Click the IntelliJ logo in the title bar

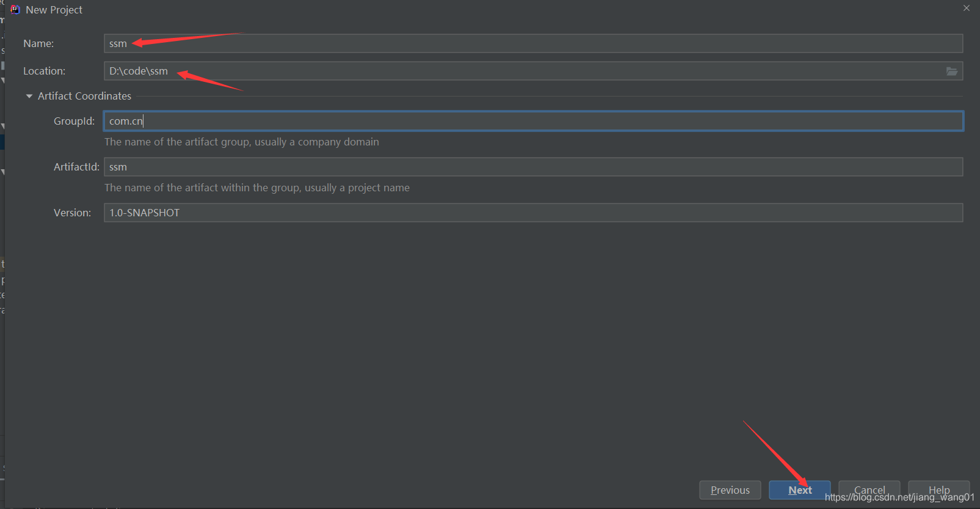click(x=15, y=10)
